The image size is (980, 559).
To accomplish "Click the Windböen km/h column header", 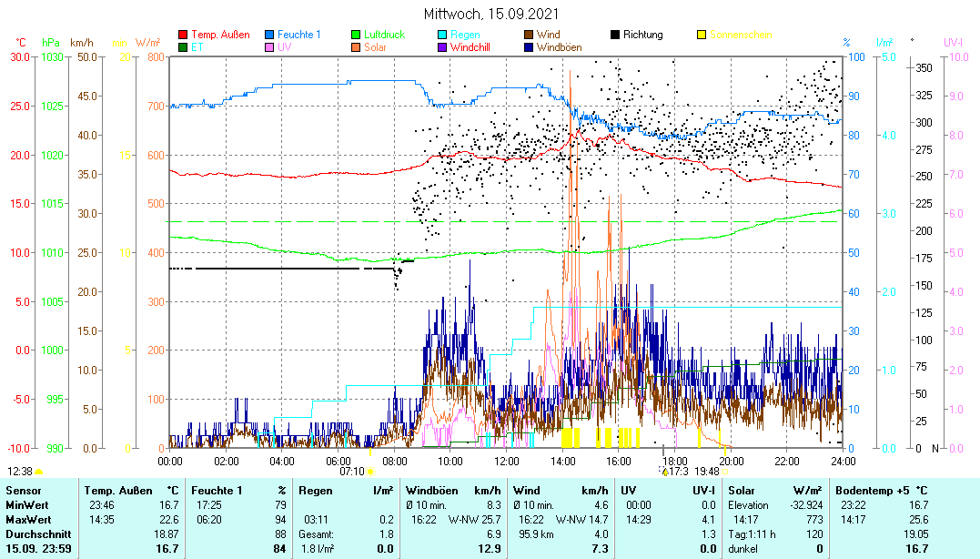I will click(x=452, y=491).
